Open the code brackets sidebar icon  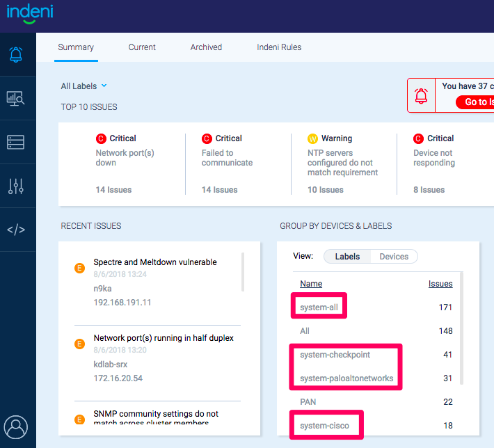17,230
